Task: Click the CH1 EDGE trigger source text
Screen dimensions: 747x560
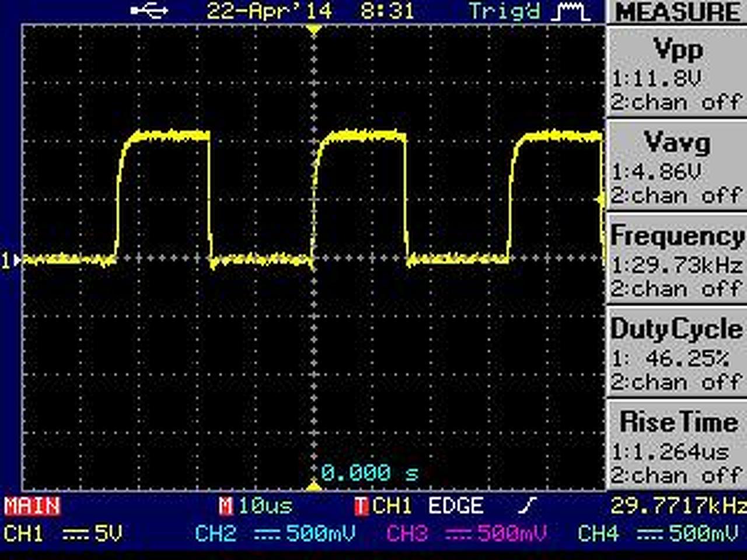Action: point(428,506)
